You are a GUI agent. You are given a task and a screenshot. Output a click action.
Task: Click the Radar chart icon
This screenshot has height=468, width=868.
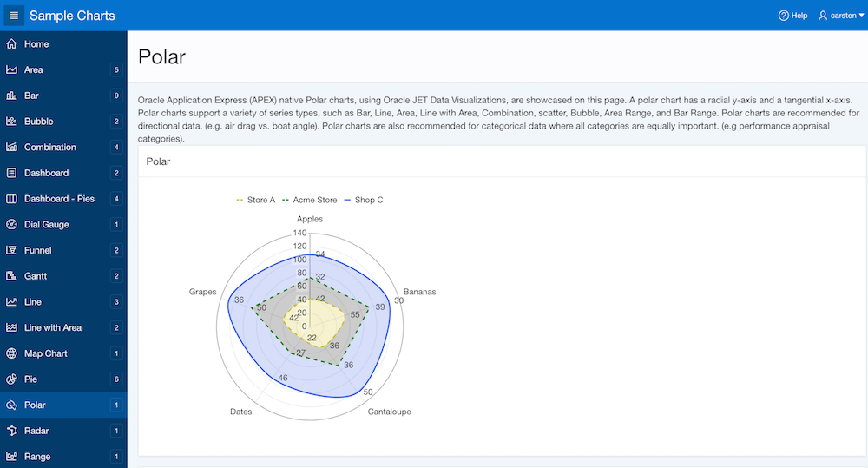(11, 431)
